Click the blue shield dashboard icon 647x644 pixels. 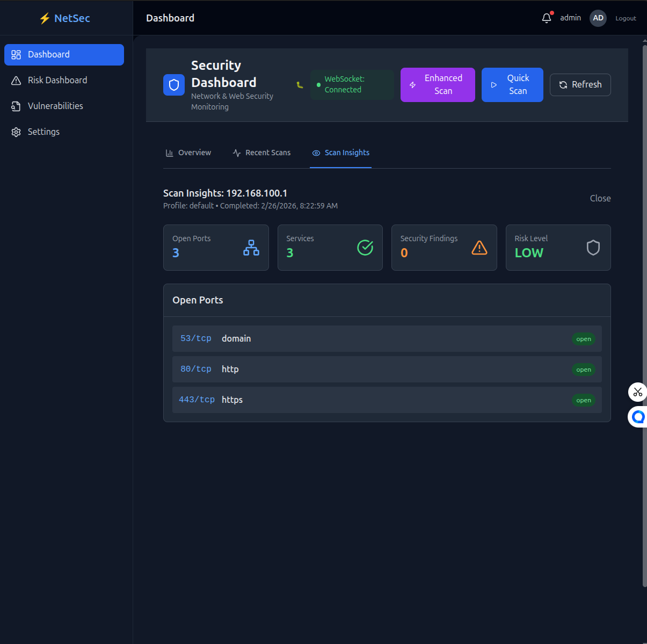point(174,85)
